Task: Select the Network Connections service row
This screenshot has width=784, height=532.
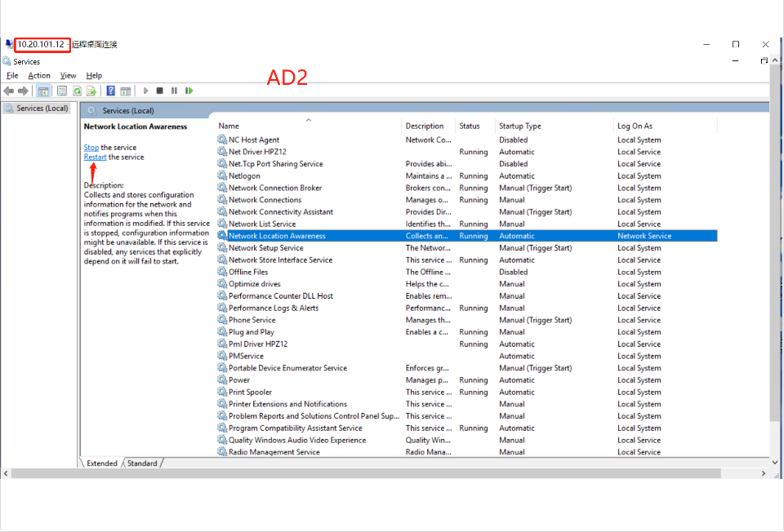Action: 467,200
